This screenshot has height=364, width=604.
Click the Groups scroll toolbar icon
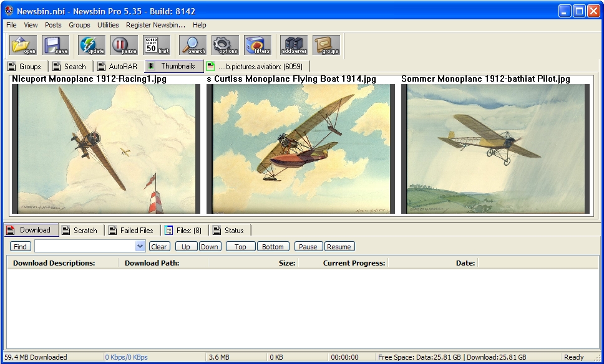coord(326,45)
